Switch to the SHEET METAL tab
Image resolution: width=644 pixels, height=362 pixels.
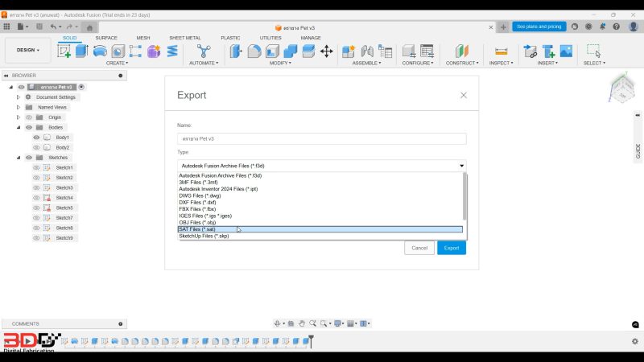(x=185, y=38)
